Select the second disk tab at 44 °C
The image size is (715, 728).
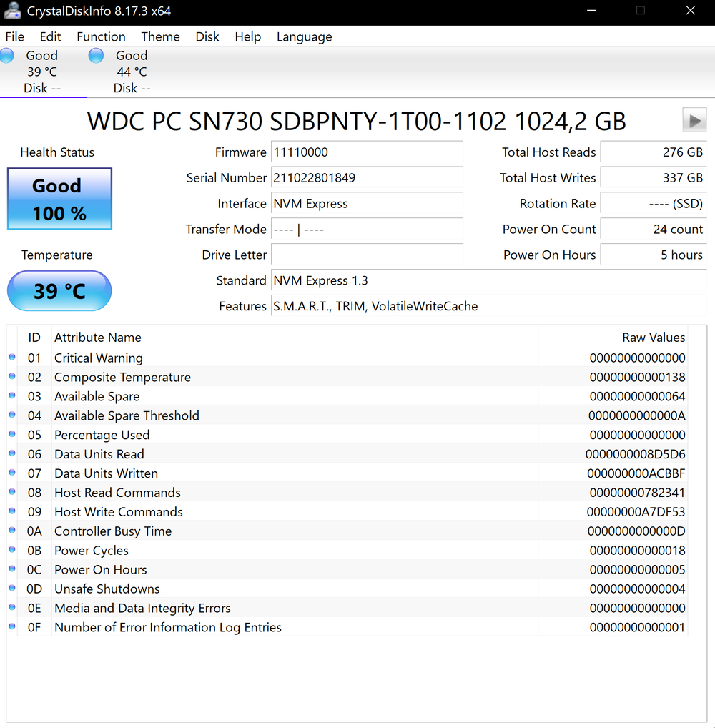pyautogui.click(x=132, y=72)
